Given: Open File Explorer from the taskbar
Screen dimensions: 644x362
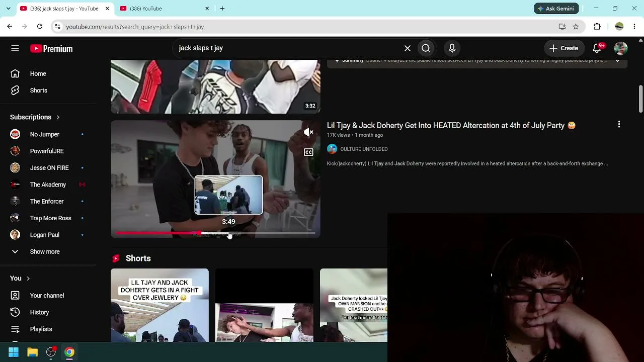Looking at the screenshot, I should pos(32,352).
